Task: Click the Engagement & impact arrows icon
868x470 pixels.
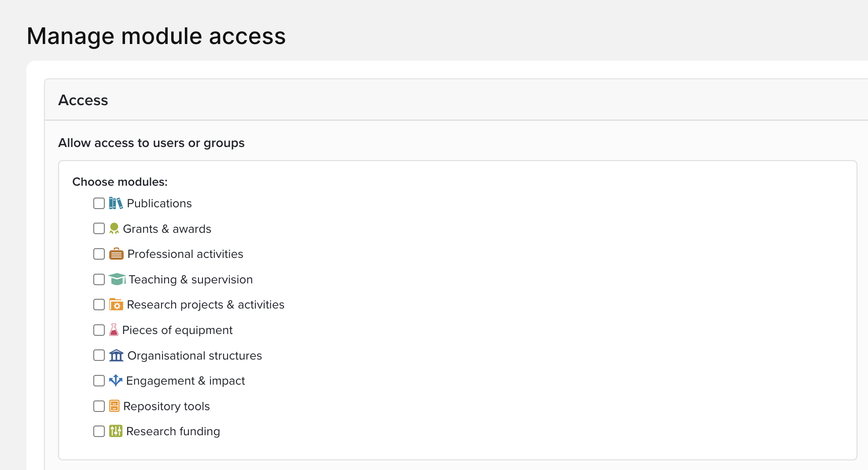Action: click(115, 381)
